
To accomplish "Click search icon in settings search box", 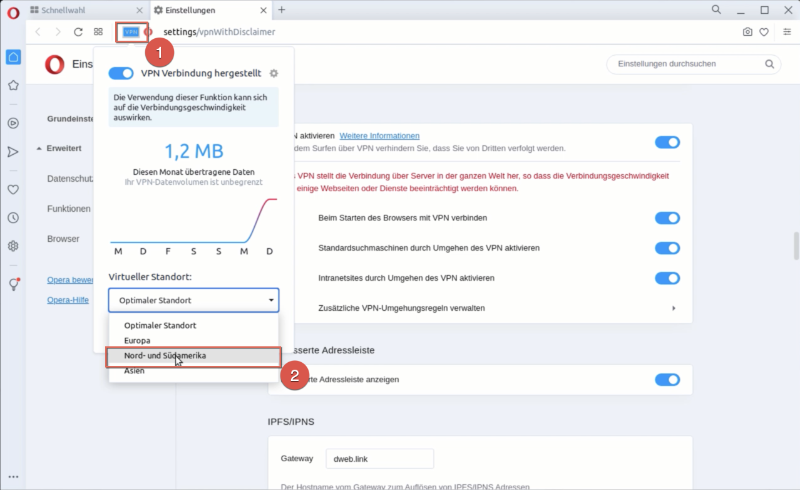I will click(x=769, y=64).
